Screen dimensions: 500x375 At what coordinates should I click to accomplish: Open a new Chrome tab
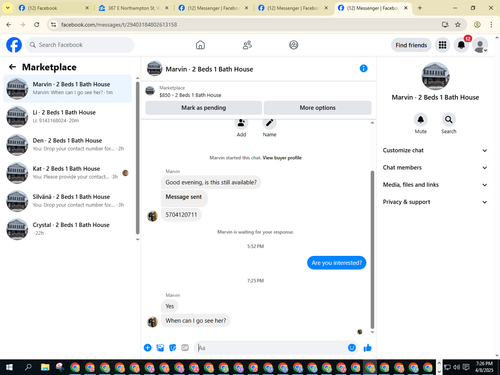pyautogui.click(x=420, y=8)
